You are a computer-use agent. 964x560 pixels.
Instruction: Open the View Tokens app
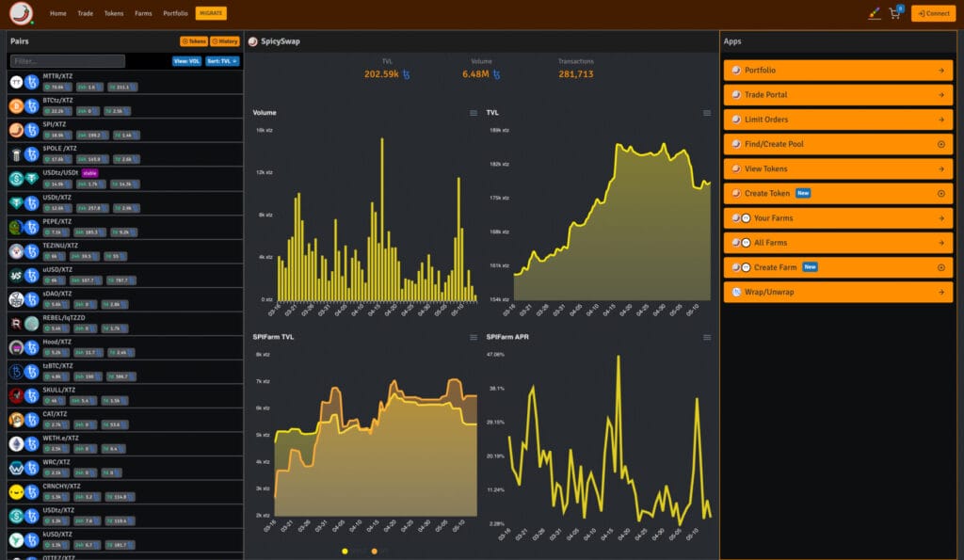click(x=838, y=168)
